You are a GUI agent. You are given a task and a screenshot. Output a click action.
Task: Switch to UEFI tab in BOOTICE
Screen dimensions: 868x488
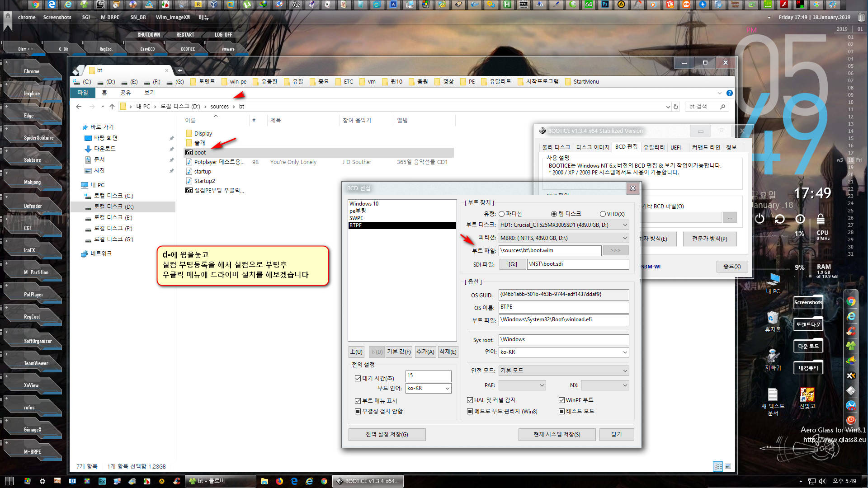coord(675,147)
